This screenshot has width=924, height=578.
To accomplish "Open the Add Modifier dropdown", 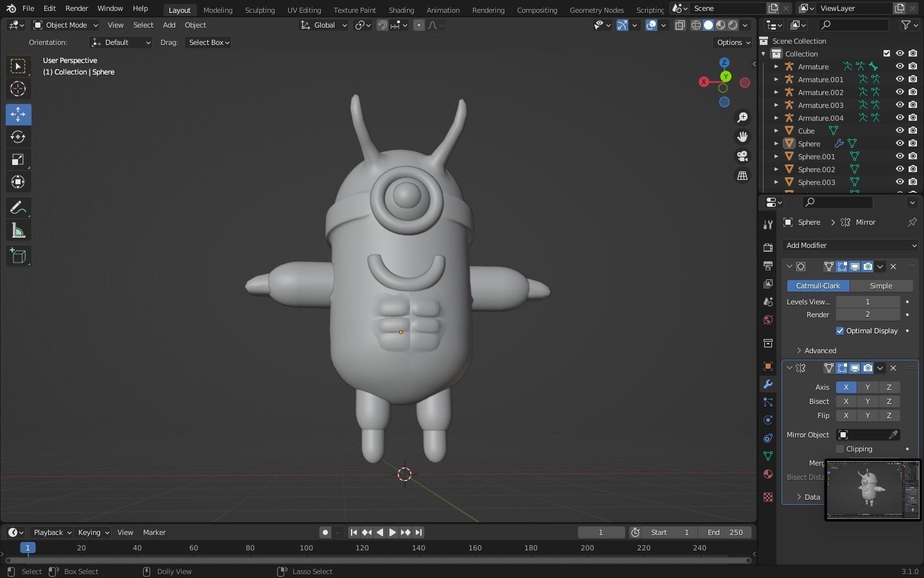I will 850,245.
